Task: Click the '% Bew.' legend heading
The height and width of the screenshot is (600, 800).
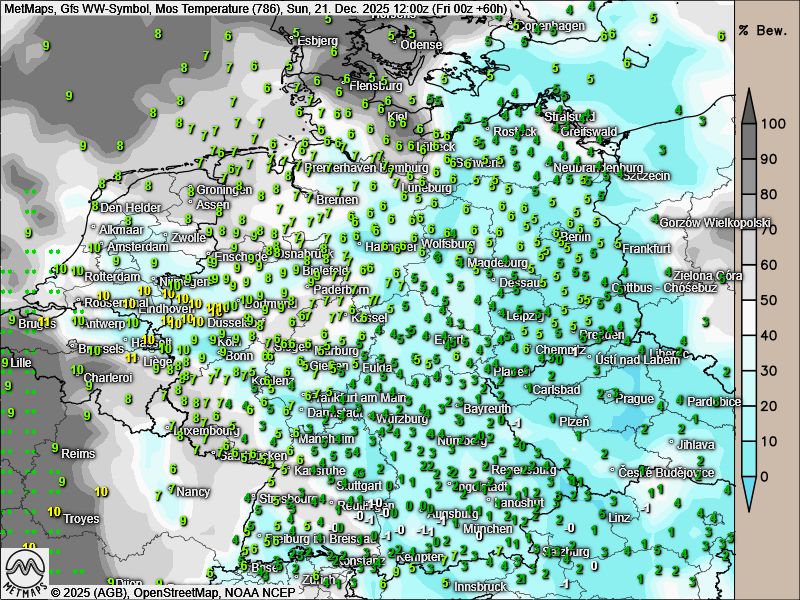Action: 757,30
